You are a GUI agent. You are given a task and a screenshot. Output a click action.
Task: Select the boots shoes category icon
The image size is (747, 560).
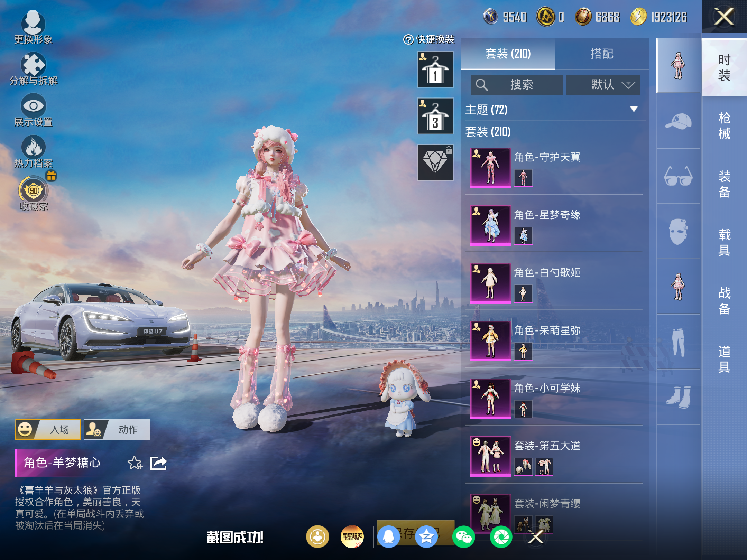point(678,398)
